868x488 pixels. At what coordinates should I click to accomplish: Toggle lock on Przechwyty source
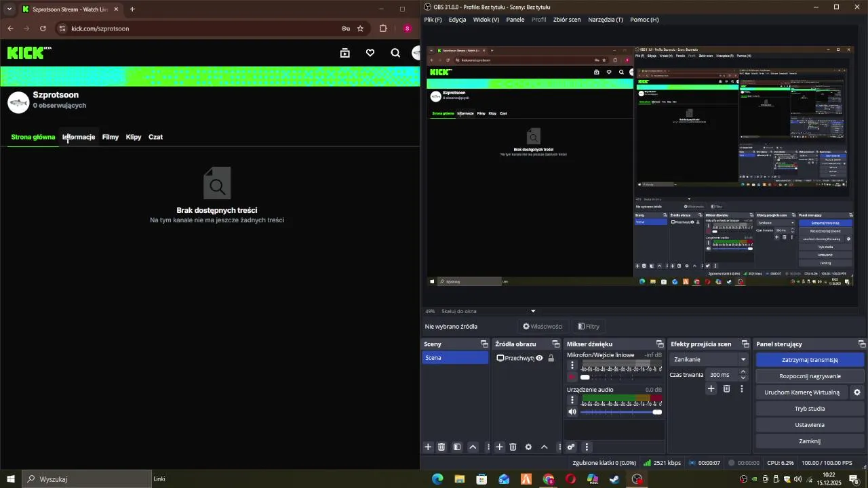coord(551,358)
